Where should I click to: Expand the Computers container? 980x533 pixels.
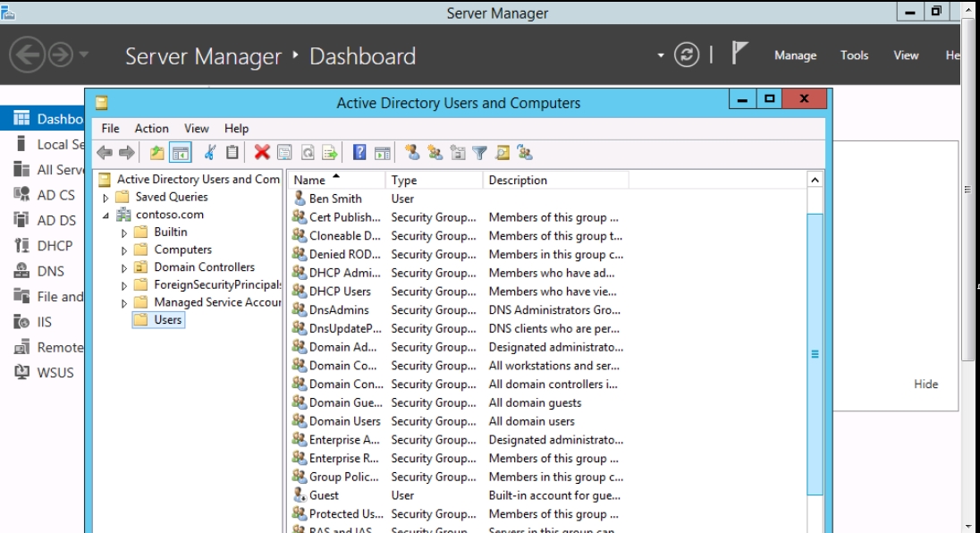[123, 250]
